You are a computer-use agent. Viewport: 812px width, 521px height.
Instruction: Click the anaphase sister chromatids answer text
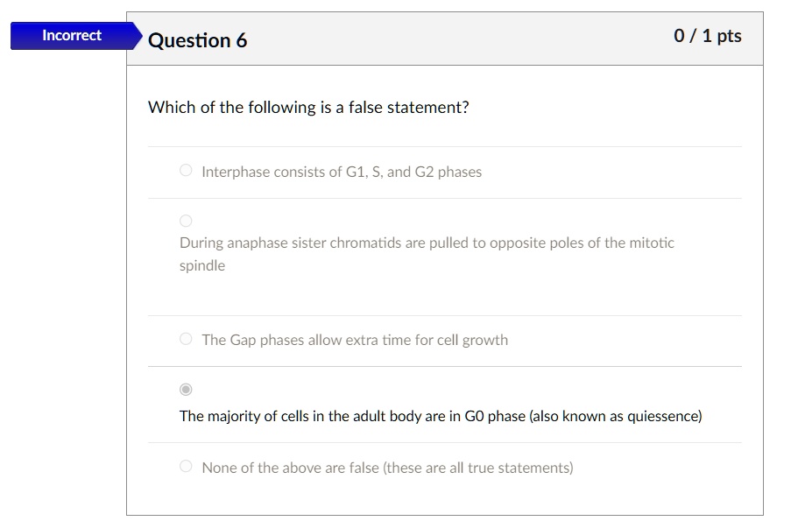click(x=427, y=254)
